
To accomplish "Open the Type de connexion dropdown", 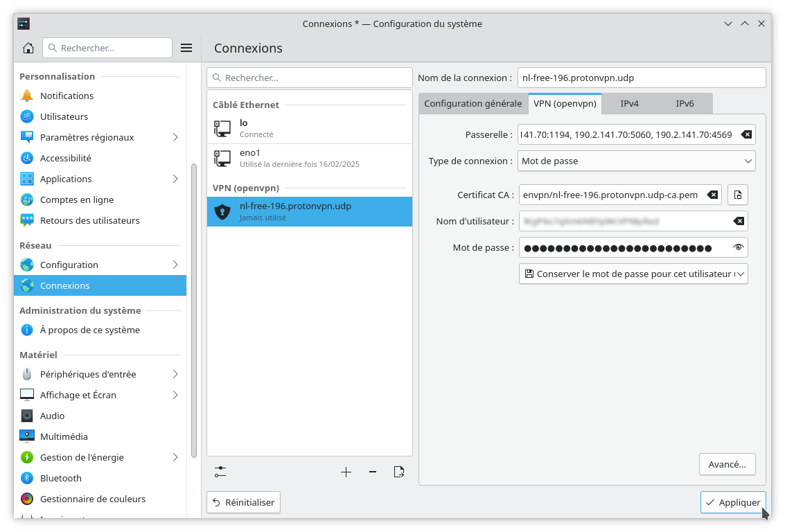I will pos(637,161).
